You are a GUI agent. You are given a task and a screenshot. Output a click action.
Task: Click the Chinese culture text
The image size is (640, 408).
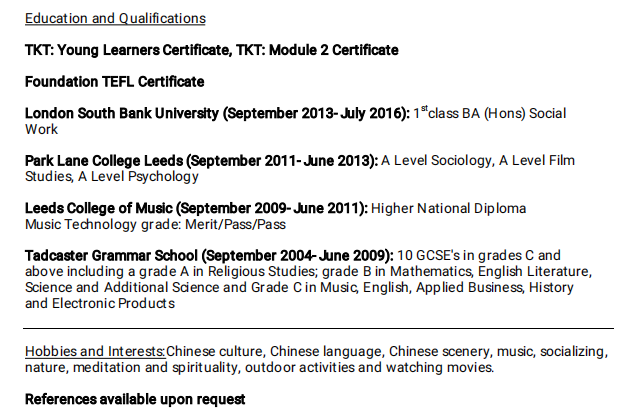(216, 352)
